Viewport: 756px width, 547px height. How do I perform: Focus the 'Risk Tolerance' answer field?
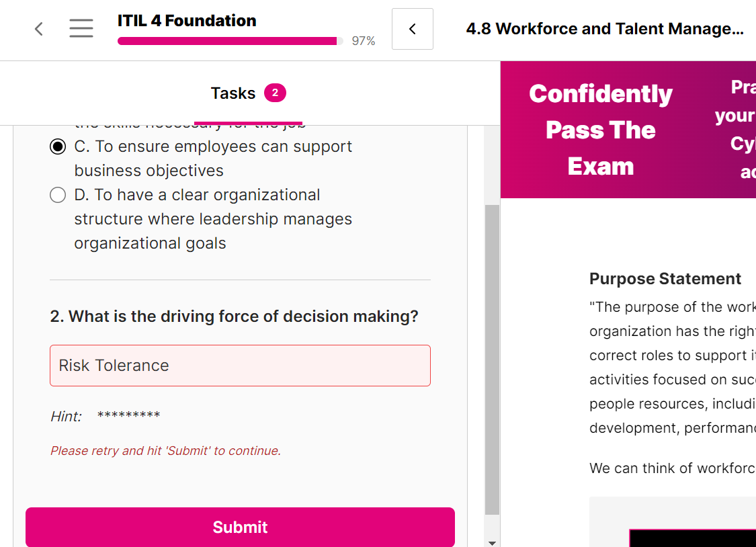pos(240,366)
